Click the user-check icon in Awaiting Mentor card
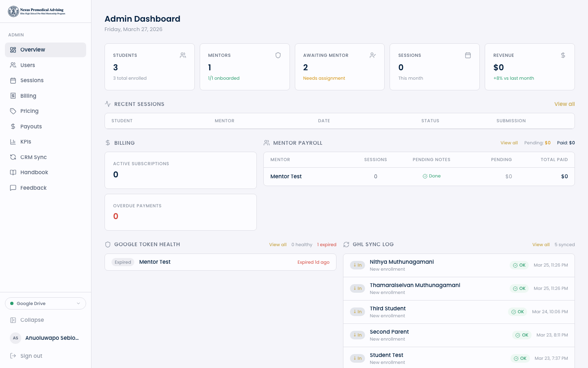588x368 pixels. pyautogui.click(x=372, y=55)
